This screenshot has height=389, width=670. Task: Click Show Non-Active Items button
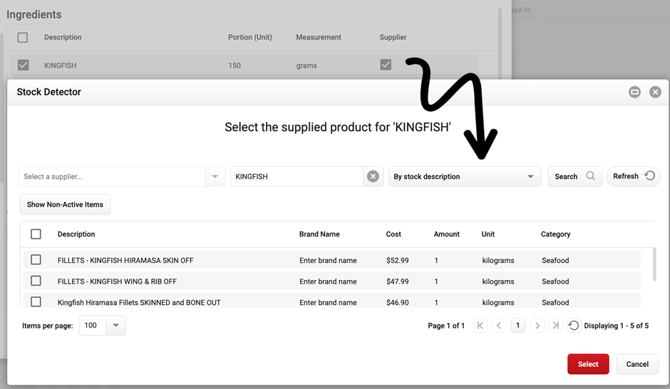65,204
